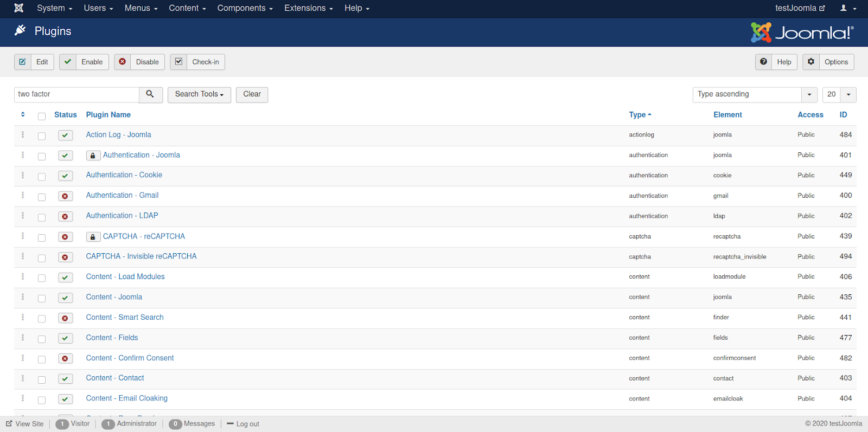The image size is (868, 432).
Task: Click the Clear search button
Action: [252, 94]
